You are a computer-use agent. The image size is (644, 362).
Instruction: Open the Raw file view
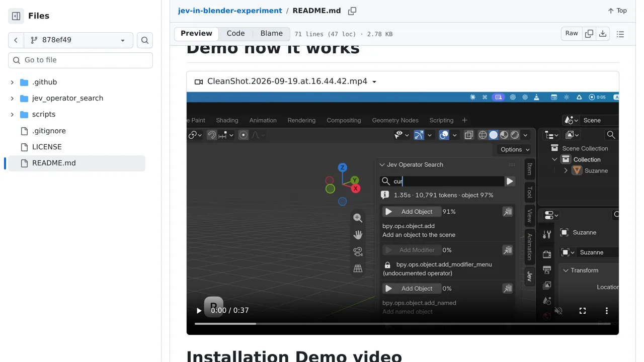572,33
